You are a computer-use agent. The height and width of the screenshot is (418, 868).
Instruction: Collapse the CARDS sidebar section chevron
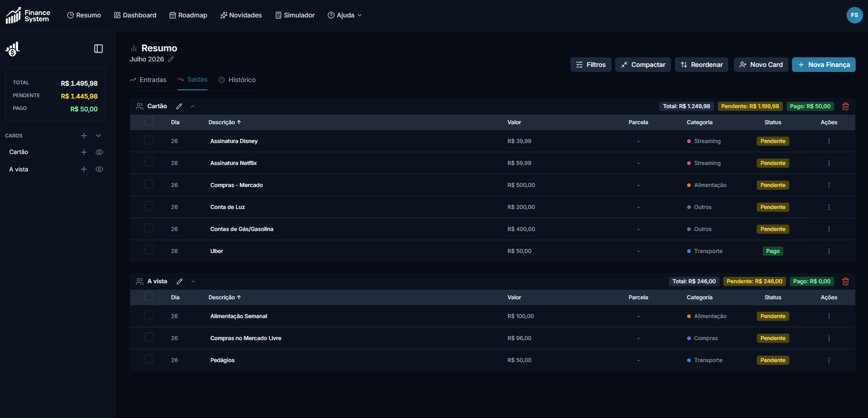98,136
